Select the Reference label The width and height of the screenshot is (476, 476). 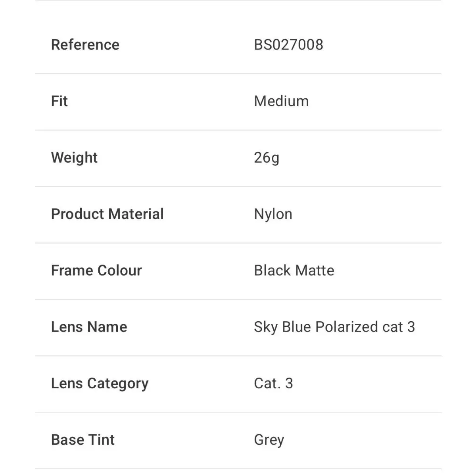85,45
